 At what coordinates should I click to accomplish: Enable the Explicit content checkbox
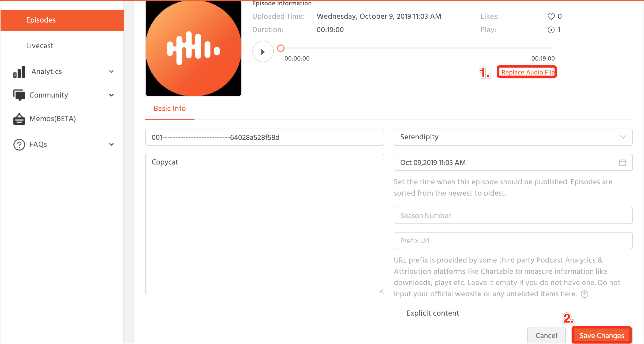click(398, 313)
